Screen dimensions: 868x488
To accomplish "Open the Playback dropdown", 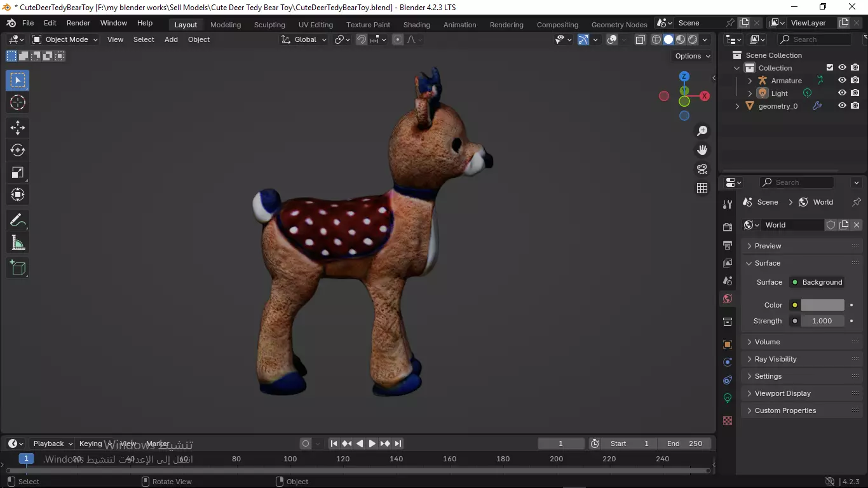I will 53,444.
